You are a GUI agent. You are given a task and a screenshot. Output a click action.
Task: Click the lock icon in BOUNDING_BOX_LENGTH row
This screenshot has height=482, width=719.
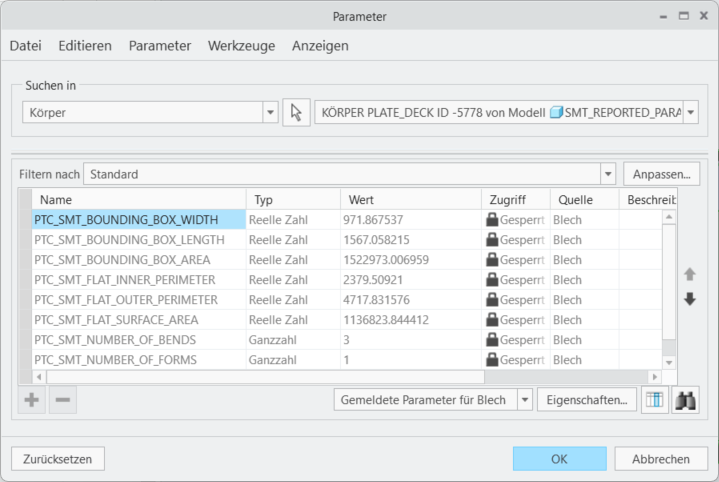click(x=492, y=239)
